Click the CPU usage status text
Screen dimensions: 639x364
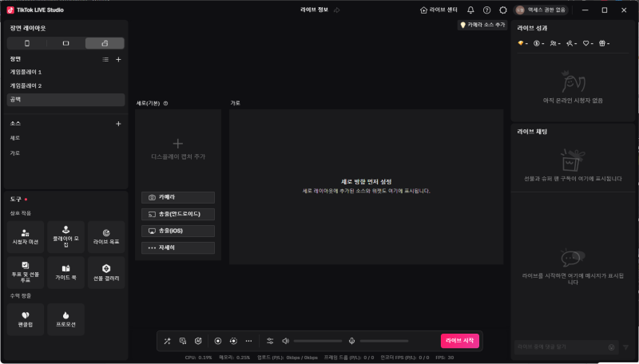pyautogui.click(x=198, y=358)
